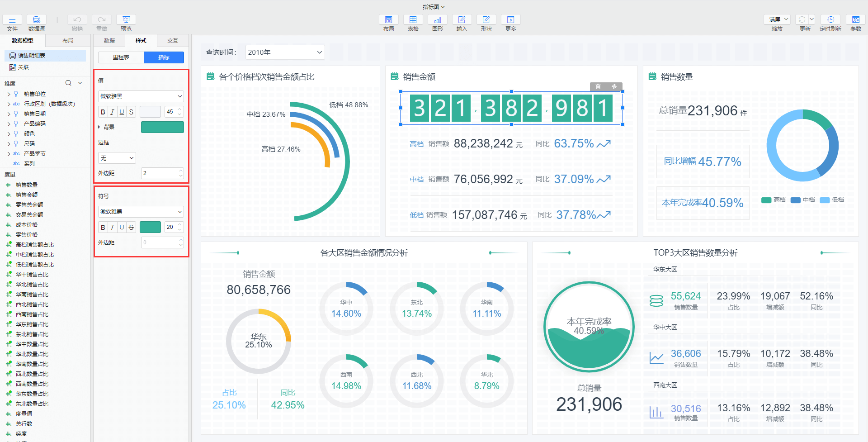This screenshot has width=868, height=442.
Task: Toggle italic in the 符号 section
Action: tap(113, 227)
